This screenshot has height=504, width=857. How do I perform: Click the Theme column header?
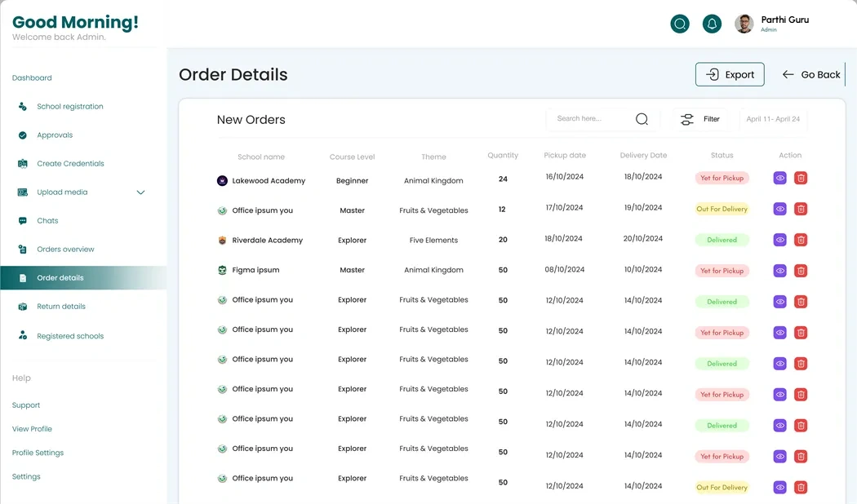click(x=433, y=157)
